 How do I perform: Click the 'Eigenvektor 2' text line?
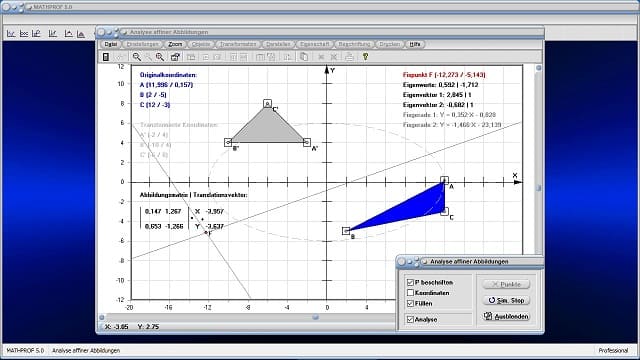438,105
